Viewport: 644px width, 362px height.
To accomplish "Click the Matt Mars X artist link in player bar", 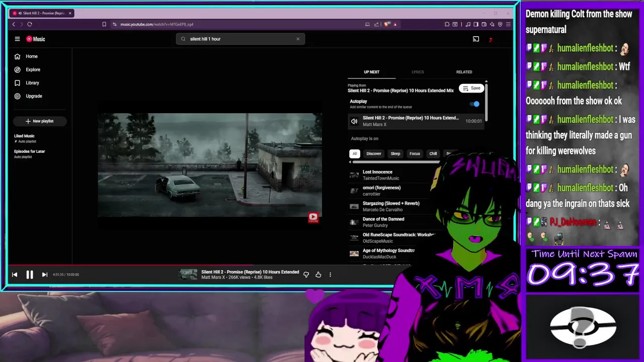I will coord(213,278).
